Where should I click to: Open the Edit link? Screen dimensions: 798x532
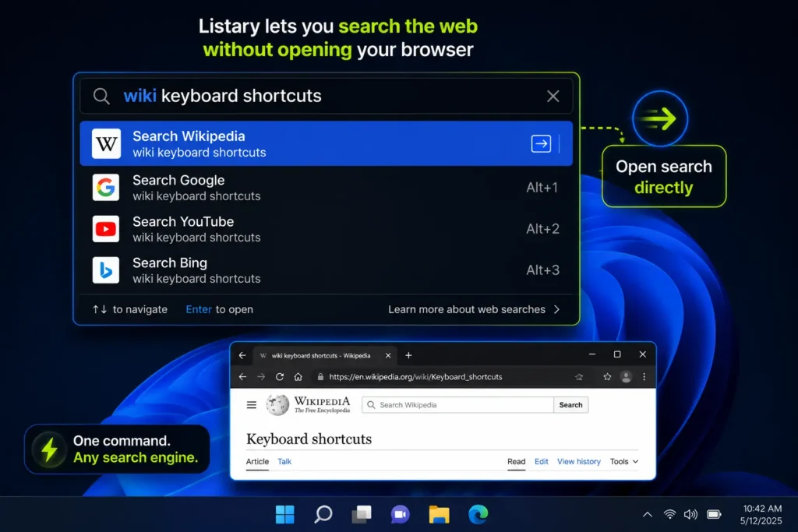542,461
